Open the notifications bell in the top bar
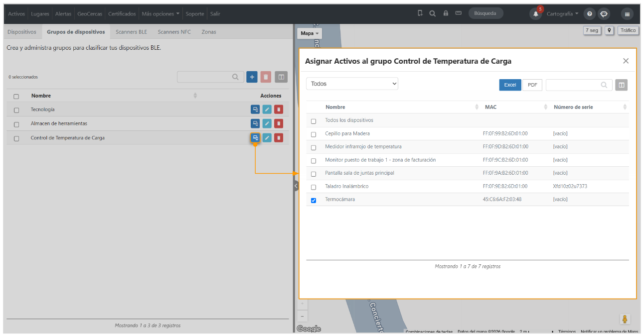This screenshot has width=644, height=336. tap(536, 14)
